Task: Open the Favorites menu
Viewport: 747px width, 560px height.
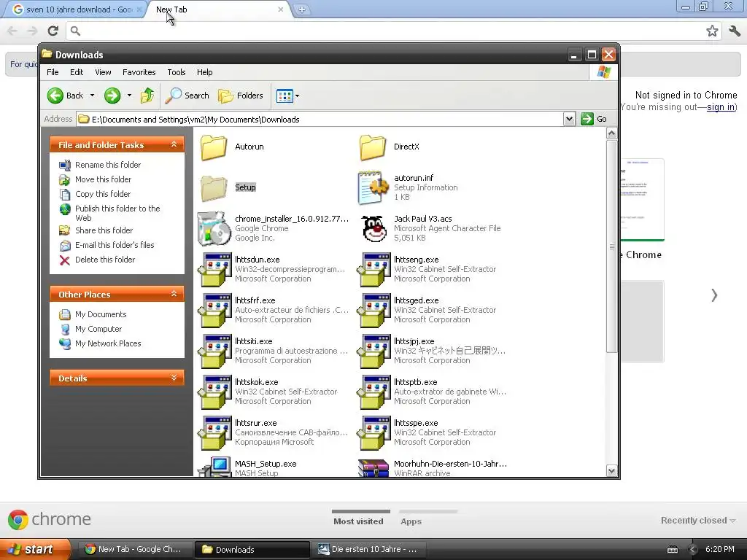Action: point(139,72)
